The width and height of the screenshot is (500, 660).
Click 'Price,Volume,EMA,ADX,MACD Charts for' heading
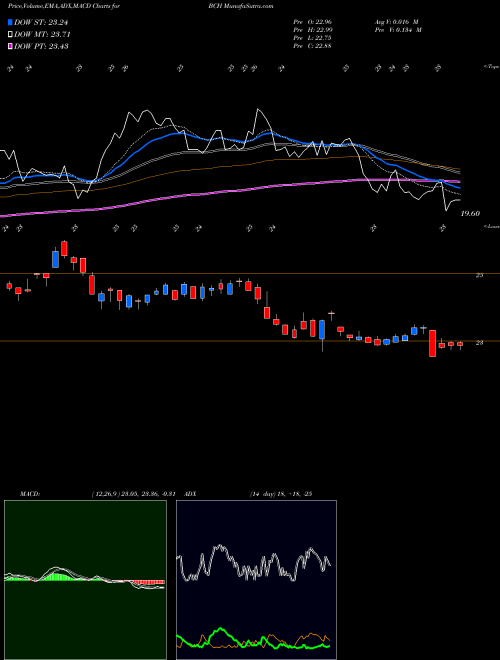point(64,6)
